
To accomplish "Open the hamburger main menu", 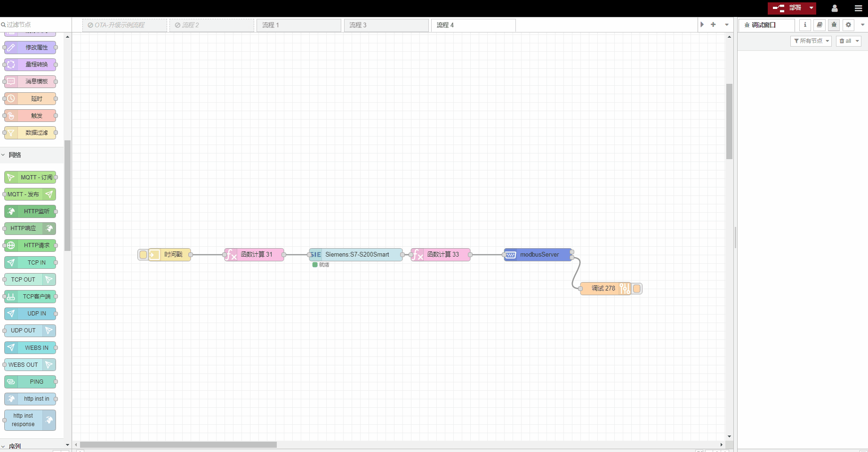I will tap(858, 8).
